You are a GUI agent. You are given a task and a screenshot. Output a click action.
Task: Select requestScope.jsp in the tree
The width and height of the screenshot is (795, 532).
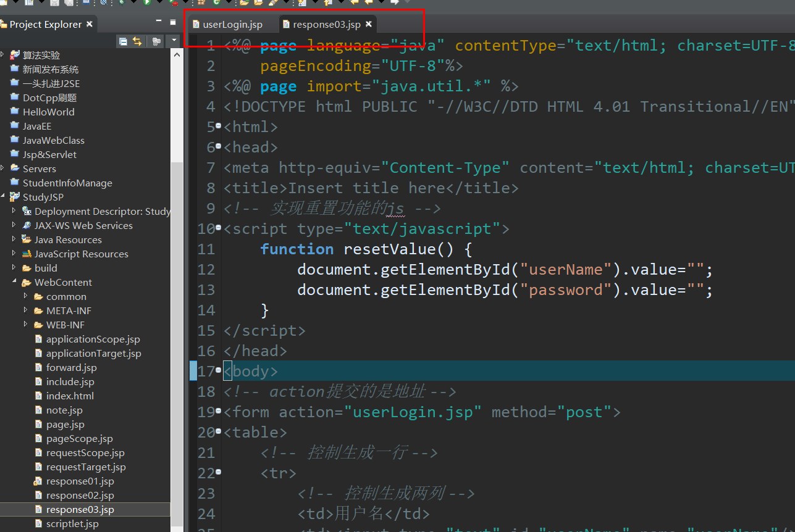[86, 452]
